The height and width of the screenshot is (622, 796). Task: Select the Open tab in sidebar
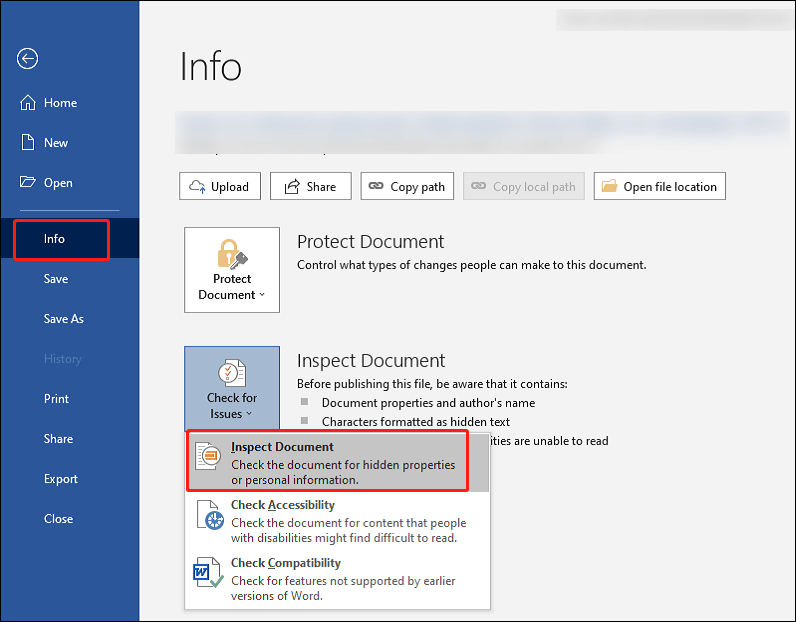point(70,182)
